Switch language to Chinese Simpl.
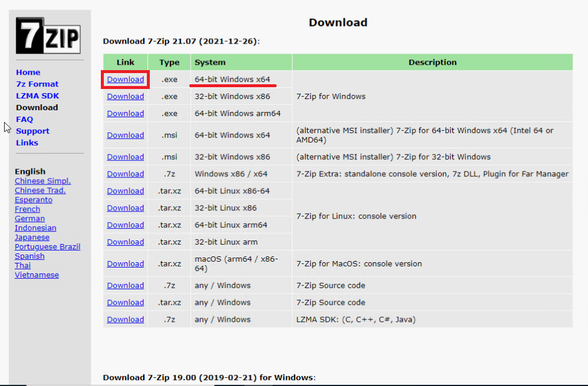Image resolution: width=588 pixels, height=386 pixels. coord(42,181)
